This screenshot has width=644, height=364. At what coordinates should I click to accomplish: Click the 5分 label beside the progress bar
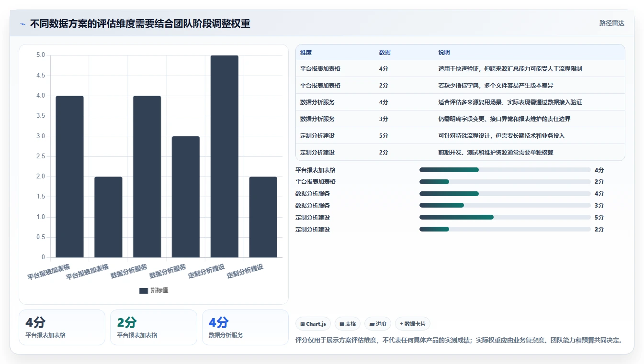coord(599,218)
